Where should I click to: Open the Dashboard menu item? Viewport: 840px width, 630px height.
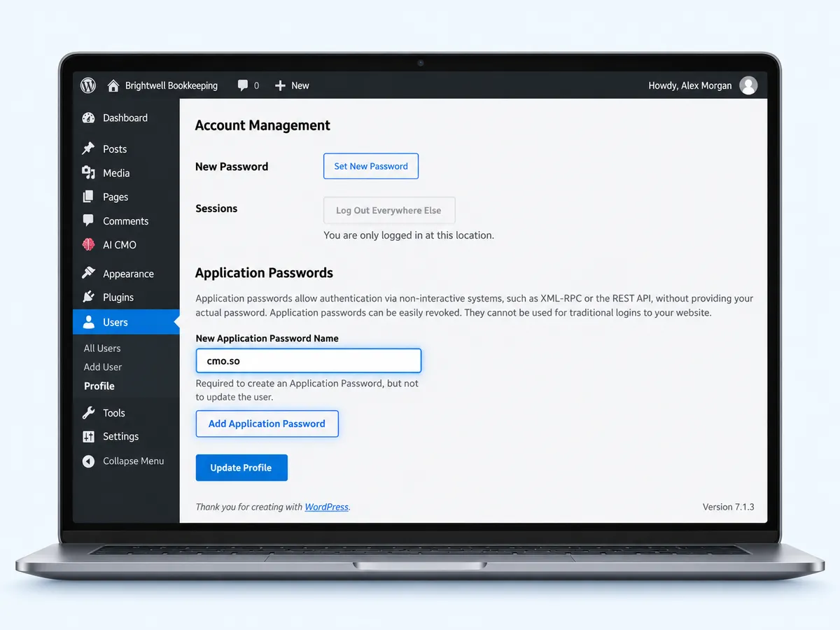125,118
